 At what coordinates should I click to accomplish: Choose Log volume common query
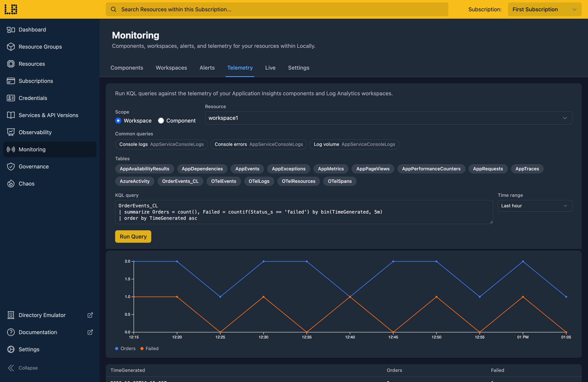click(354, 144)
